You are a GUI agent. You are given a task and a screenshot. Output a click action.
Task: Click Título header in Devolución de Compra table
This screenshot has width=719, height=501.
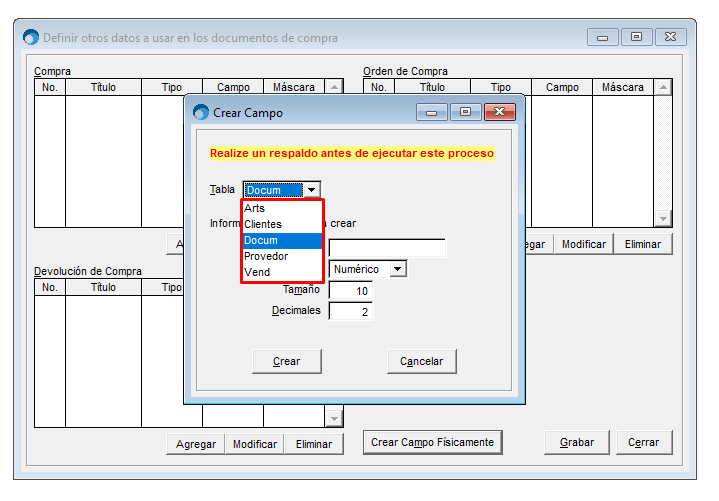(103, 287)
